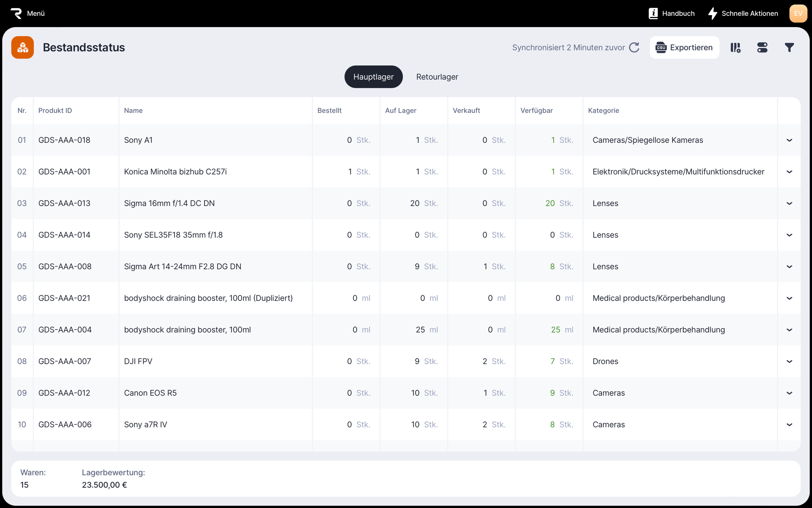Open the Menü text link
812x508 pixels.
tap(36, 13)
